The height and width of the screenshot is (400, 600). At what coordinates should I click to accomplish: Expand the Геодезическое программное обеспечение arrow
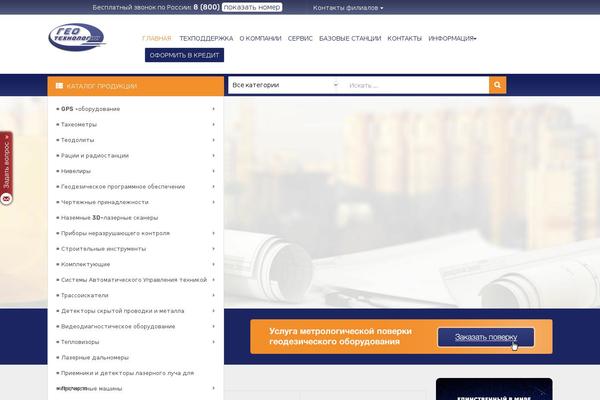[x=214, y=186]
